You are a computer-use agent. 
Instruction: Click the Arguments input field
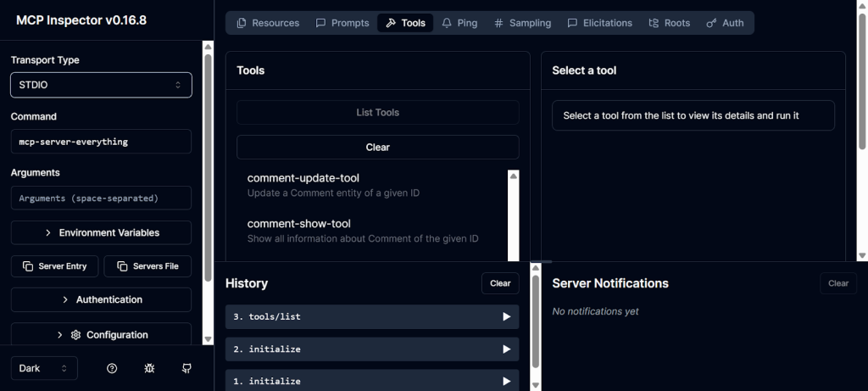(101, 198)
